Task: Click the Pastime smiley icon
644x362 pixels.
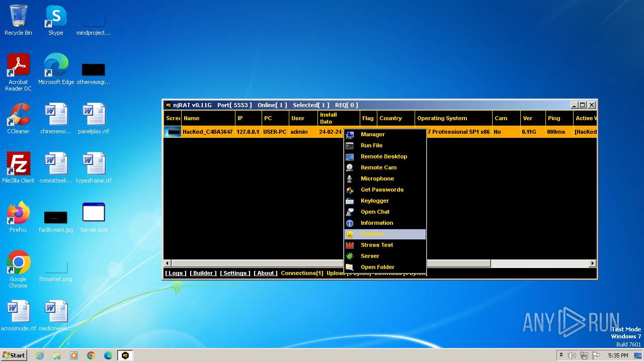Action: point(350,234)
